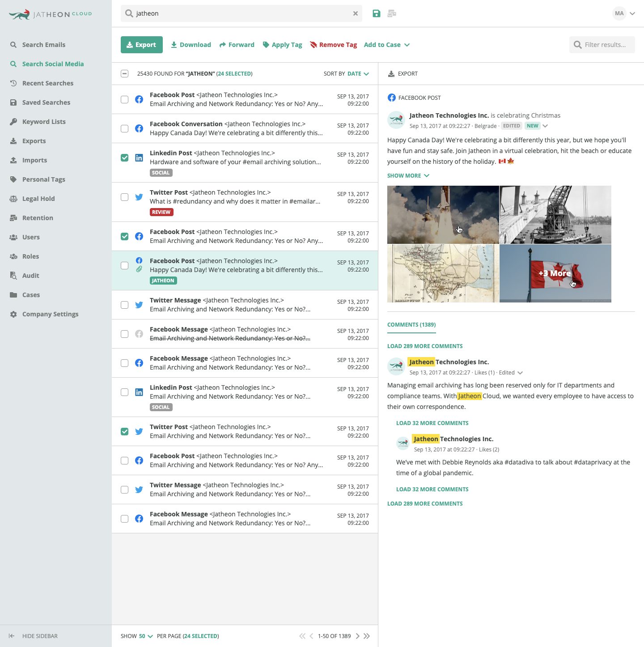This screenshot has height=647, width=644.
Task: Click the Cases folder icon
Action: (13, 295)
